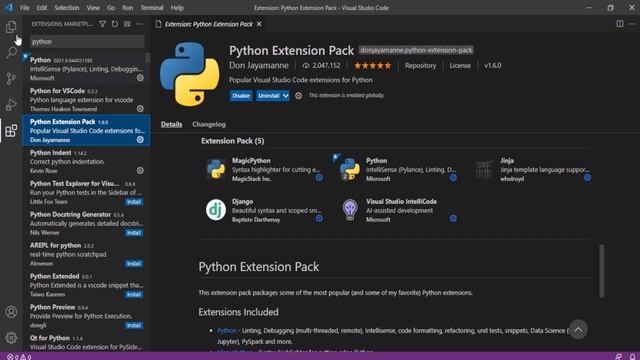
Task: Open manage gear for Jinja pack item
Action: pyautogui.click(x=587, y=178)
